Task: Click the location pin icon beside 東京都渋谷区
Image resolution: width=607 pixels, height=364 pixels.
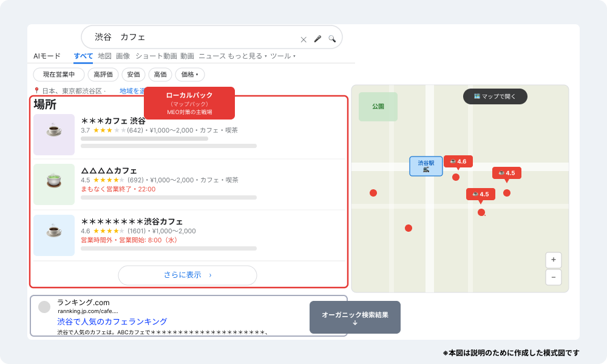Action: [36, 90]
